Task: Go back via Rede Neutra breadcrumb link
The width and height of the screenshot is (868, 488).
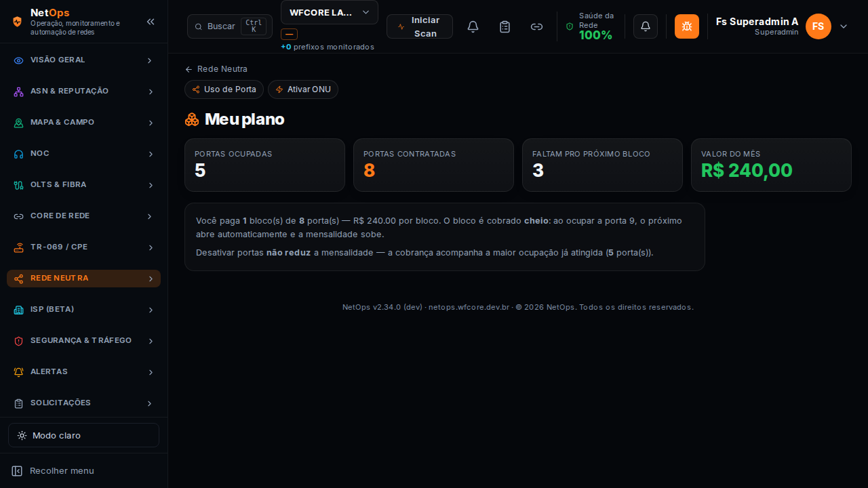Action: (x=216, y=69)
